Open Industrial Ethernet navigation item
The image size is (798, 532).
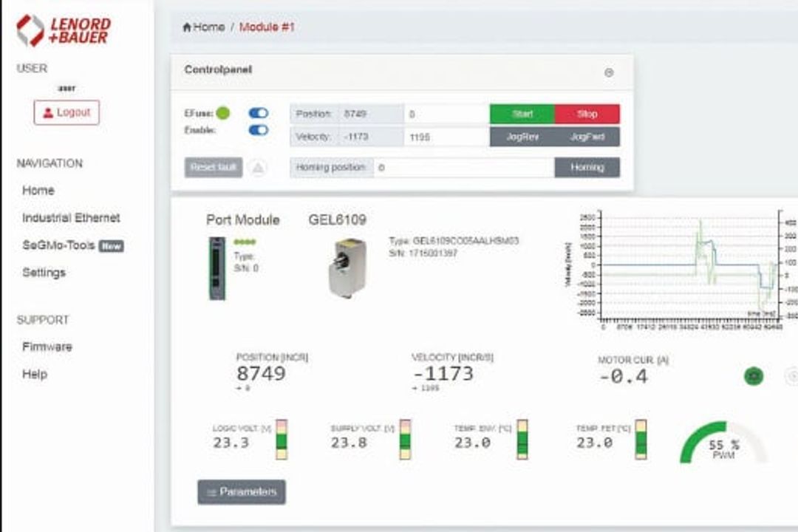coord(71,218)
